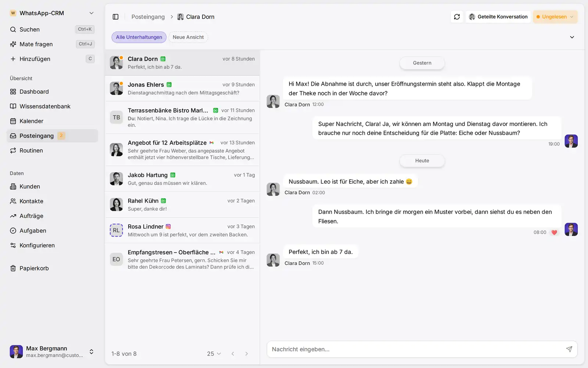The width and height of the screenshot is (588, 368).
Task: Go to Kalender in sidebar
Action: pos(52,121)
